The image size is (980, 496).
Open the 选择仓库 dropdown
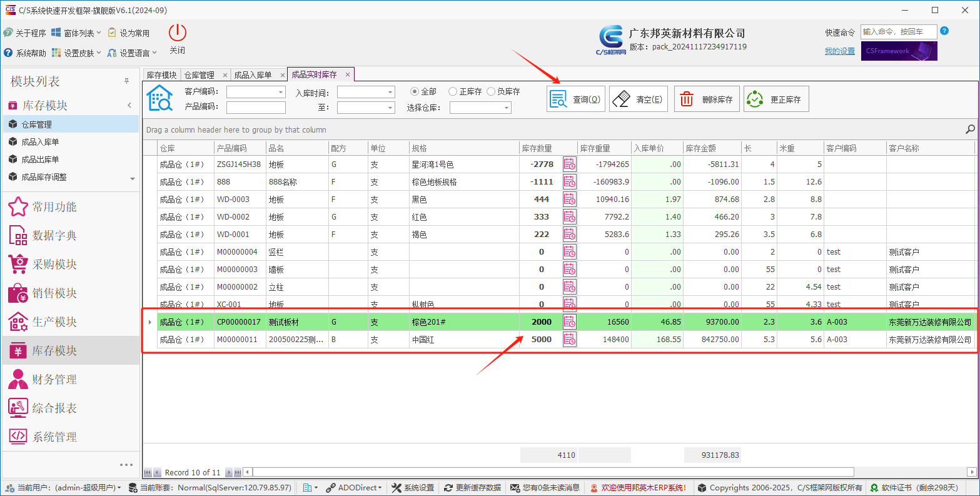pyautogui.click(x=507, y=108)
